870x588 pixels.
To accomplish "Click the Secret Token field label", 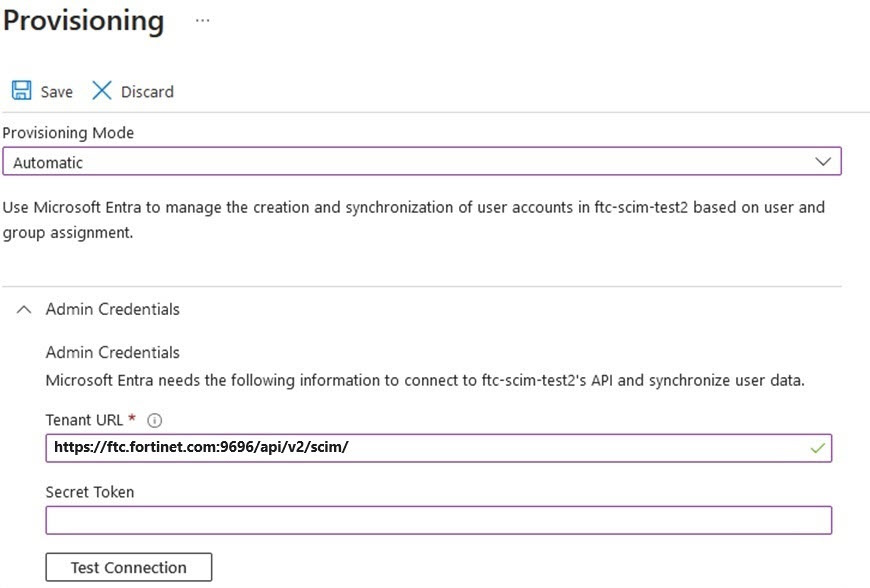I will [90, 492].
